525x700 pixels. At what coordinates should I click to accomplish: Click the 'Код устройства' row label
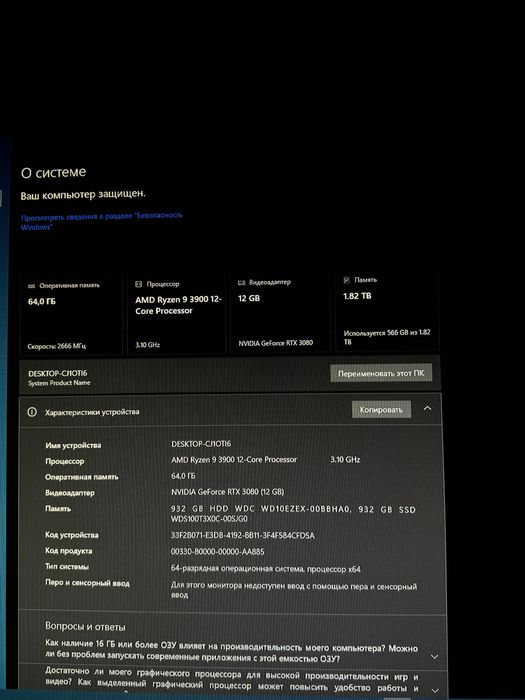click(71, 535)
